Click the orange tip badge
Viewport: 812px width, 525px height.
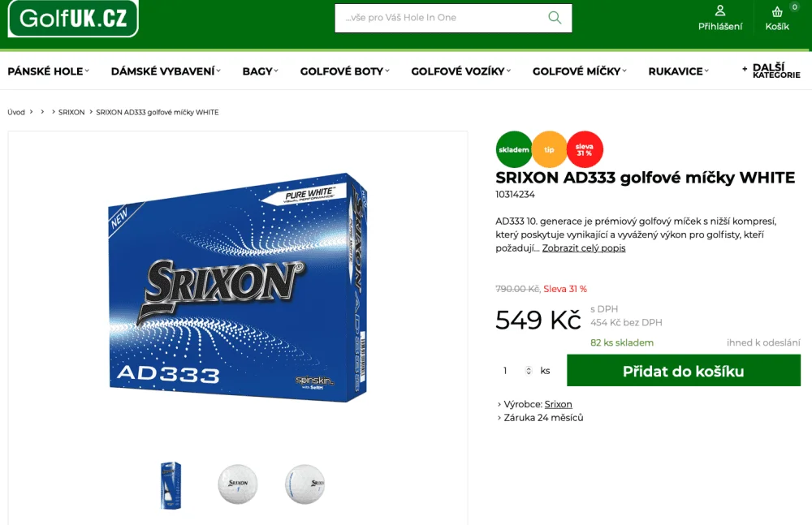[550, 149]
